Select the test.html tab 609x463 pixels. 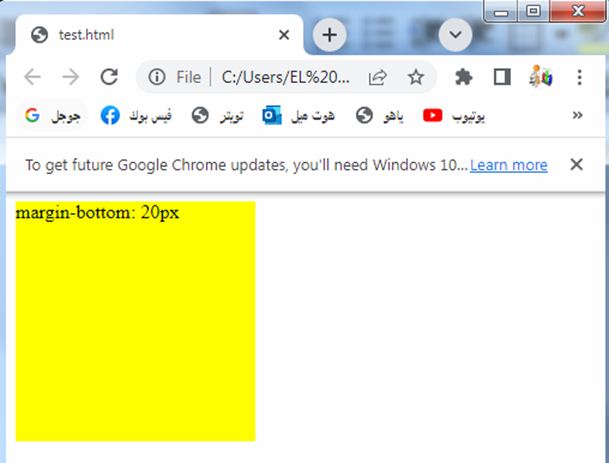159,35
